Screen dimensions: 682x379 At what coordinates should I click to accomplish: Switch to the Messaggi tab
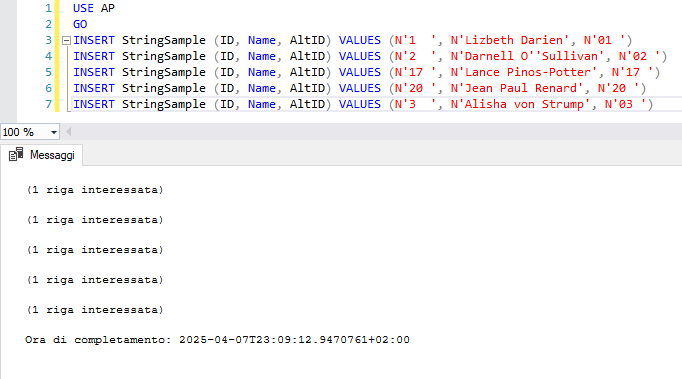[42, 155]
